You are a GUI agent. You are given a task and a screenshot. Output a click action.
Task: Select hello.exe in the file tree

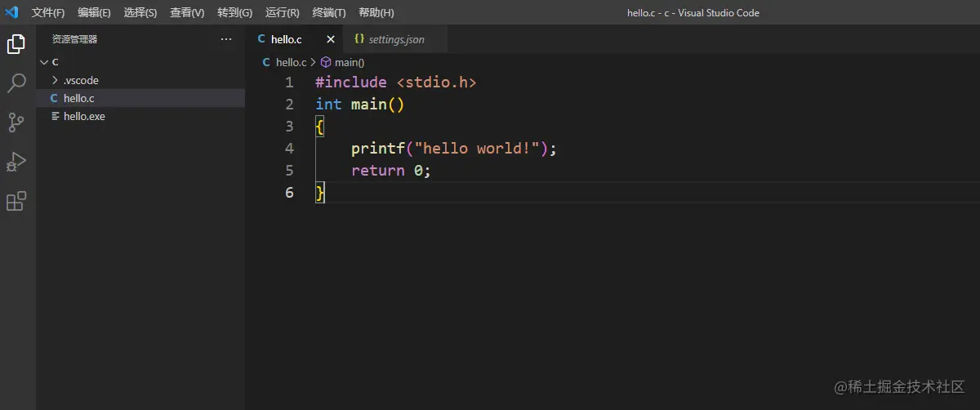click(x=140, y=116)
